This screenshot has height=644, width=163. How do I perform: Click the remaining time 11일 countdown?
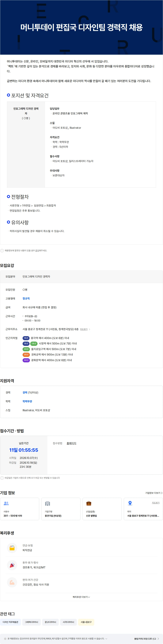24,450
